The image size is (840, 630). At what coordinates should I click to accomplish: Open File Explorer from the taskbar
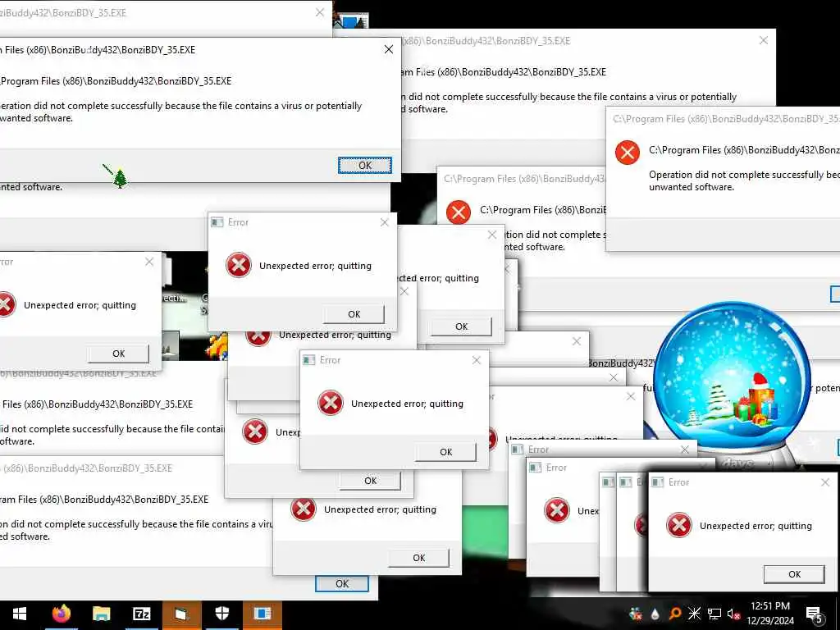[x=101, y=614]
